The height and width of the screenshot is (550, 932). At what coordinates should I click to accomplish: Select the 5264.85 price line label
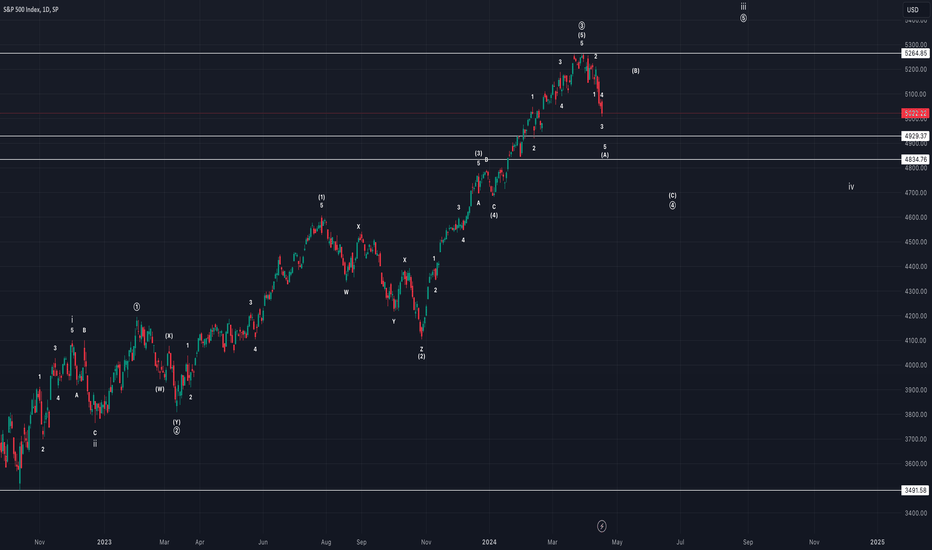pyautogui.click(x=915, y=54)
